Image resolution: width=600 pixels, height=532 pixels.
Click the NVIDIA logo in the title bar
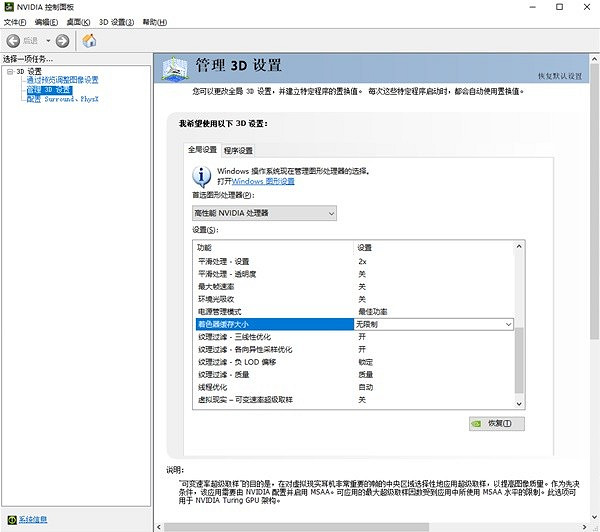click(8, 7)
